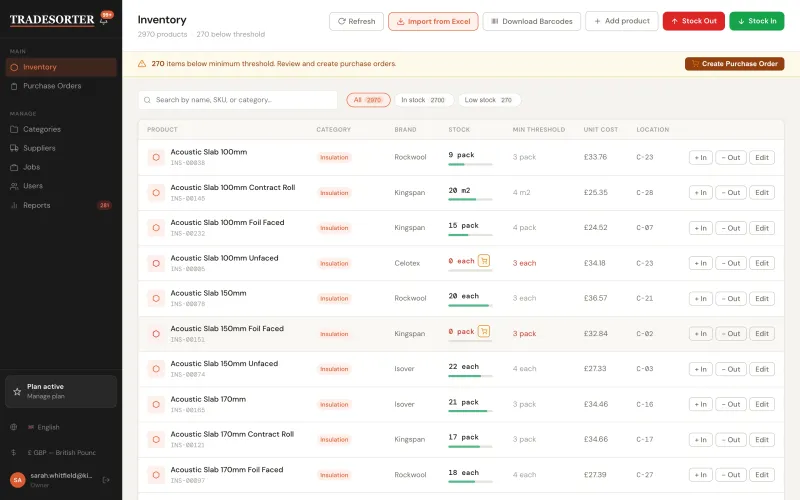The image size is (800, 500).
Task: Click the Plan active Manage plan card
Action: [x=61, y=391]
